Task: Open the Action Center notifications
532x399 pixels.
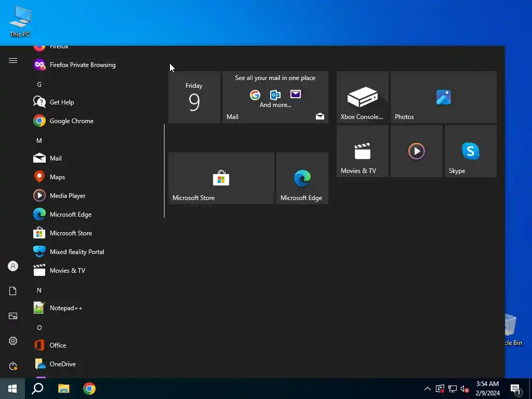Action: (515, 389)
